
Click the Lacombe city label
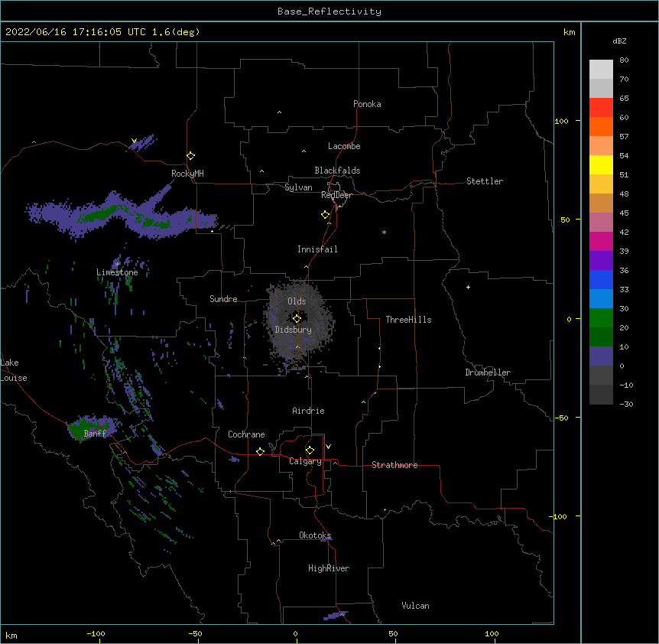(x=344, y=146)
